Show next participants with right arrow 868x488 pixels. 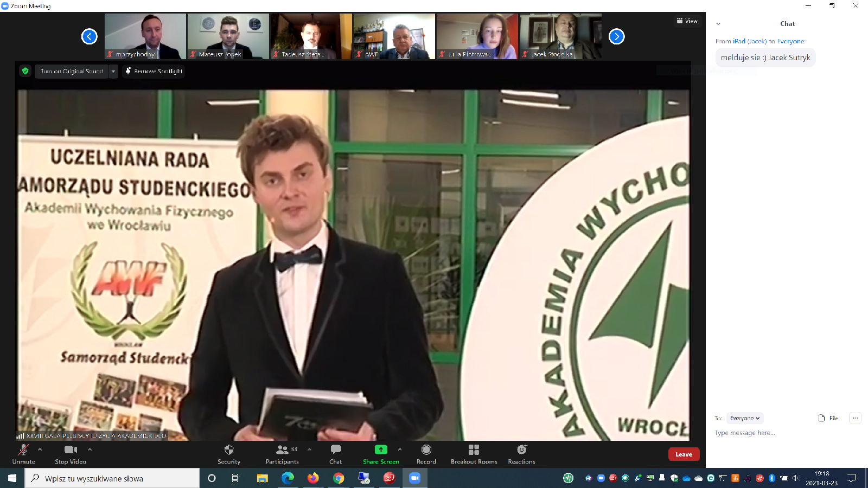[x=616, y=36]
